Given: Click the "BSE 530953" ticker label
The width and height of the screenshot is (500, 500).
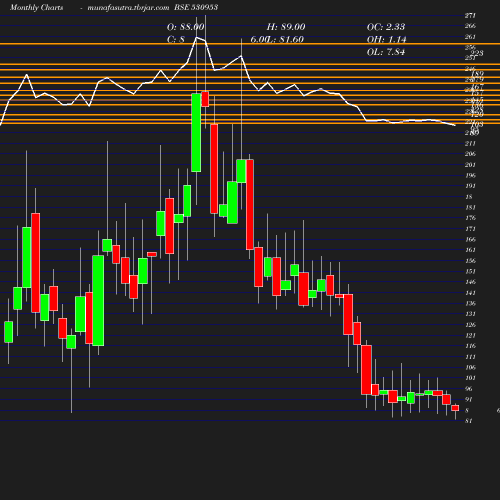Looking at the screenshot, I should [x=196, y=7].
